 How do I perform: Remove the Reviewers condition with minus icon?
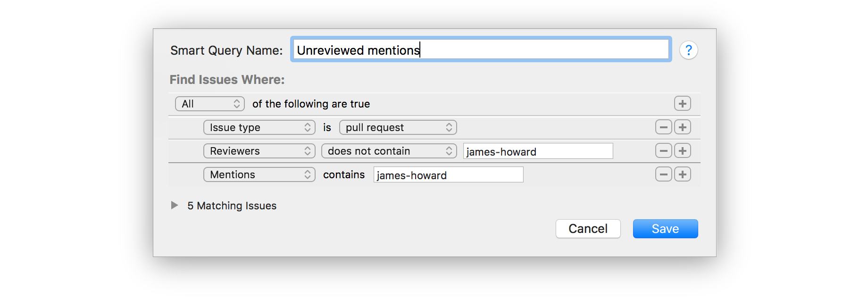(663, 150)
